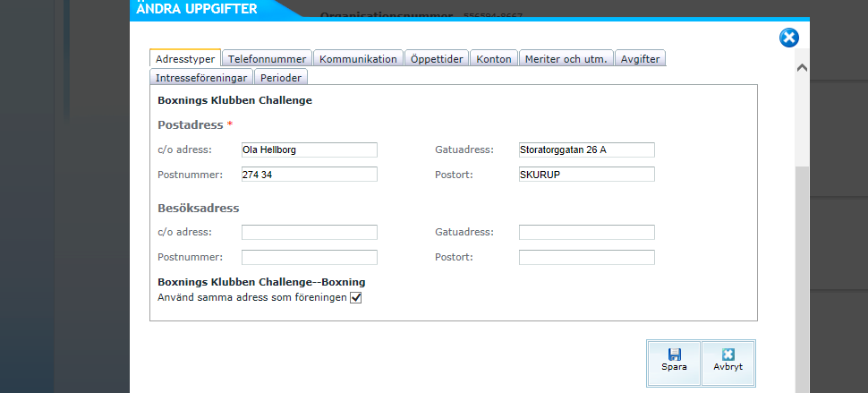This screenshot has width=868, height=393.
Task: Select the Öppettider tab
Action: [437, 59]
